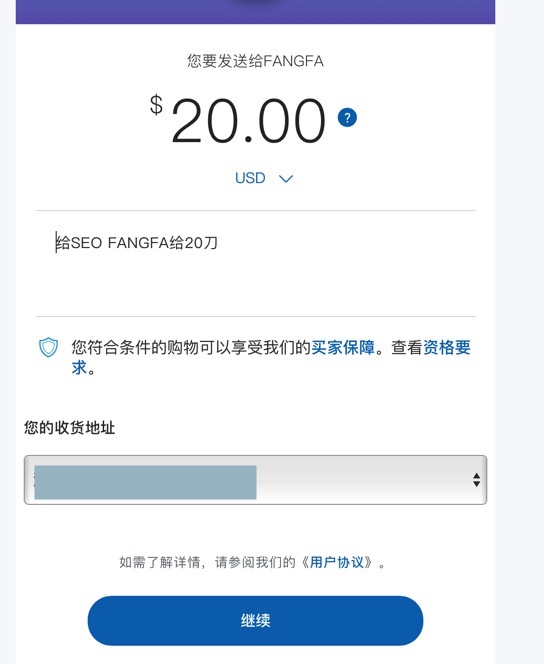This screenshot has width=544, height=664.
Task: Click the dollar sign symbol before amount
Action: 156,105
